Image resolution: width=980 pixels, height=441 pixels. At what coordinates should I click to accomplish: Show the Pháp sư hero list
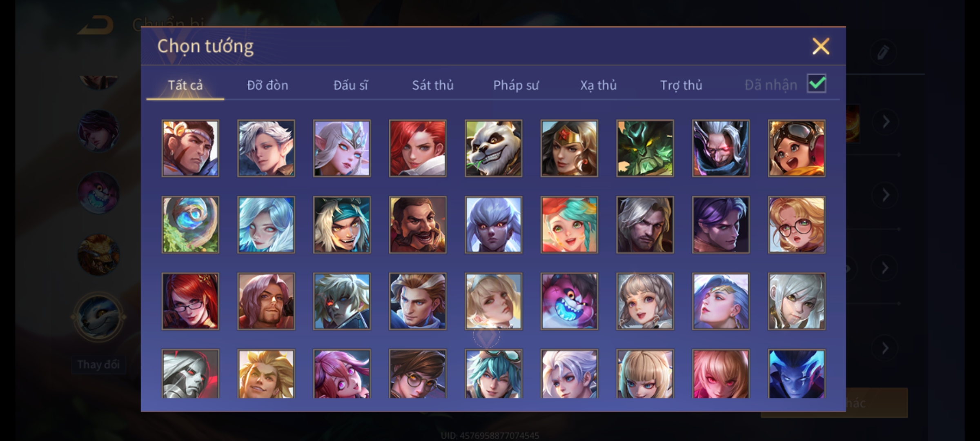click(x=516, y=85)
